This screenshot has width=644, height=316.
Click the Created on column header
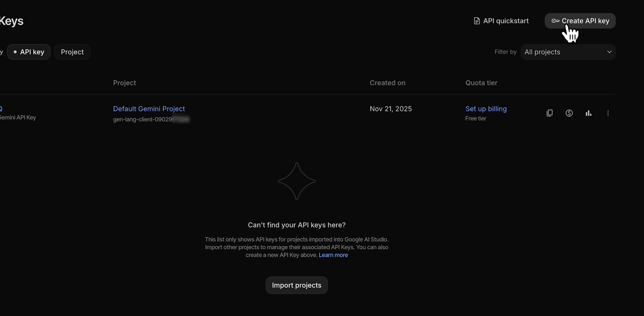coord(388,83)
